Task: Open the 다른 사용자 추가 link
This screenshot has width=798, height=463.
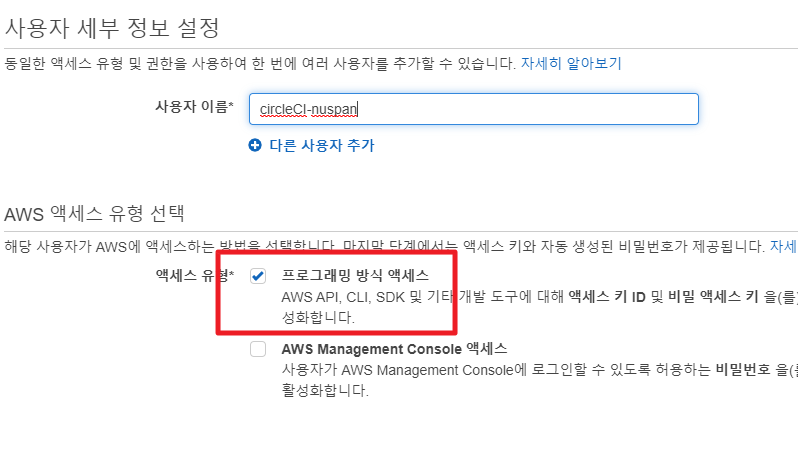Action: 322,146
